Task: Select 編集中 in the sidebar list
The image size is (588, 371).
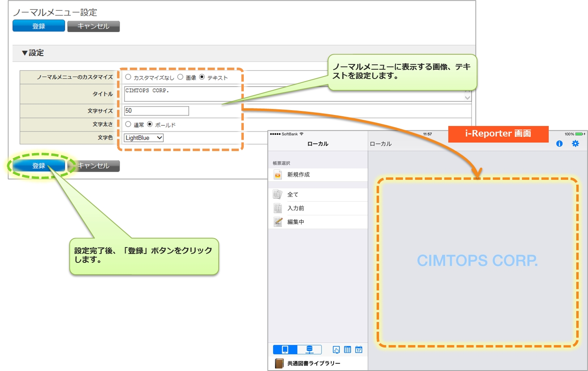Action: tap(318, 222)
